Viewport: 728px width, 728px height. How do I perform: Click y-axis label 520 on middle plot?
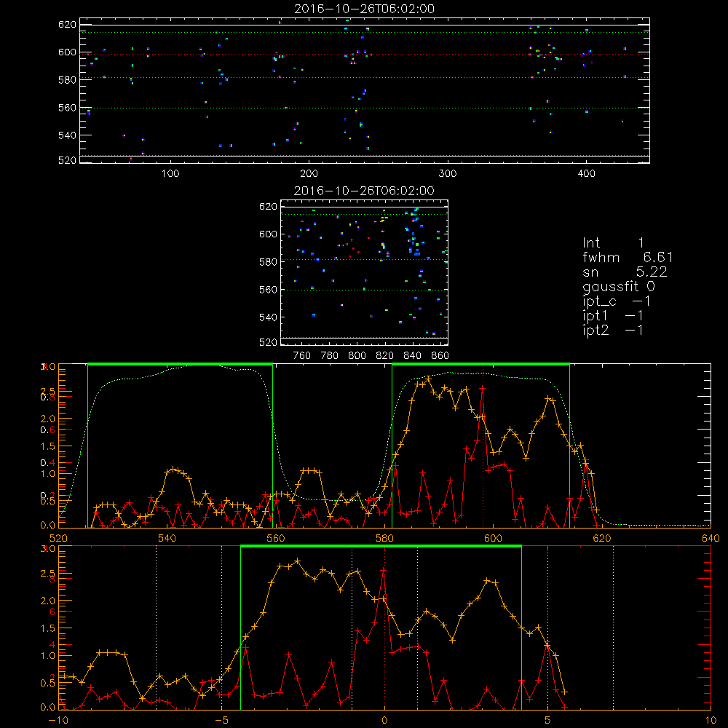(x=268, y=343)
